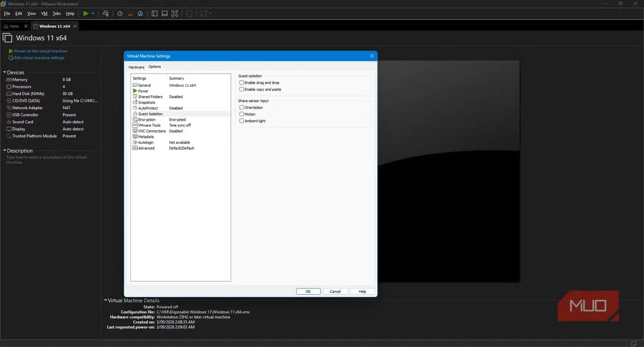644x347 pixels.
Task: Open the Edit menu
Action: tap(19, 13)
